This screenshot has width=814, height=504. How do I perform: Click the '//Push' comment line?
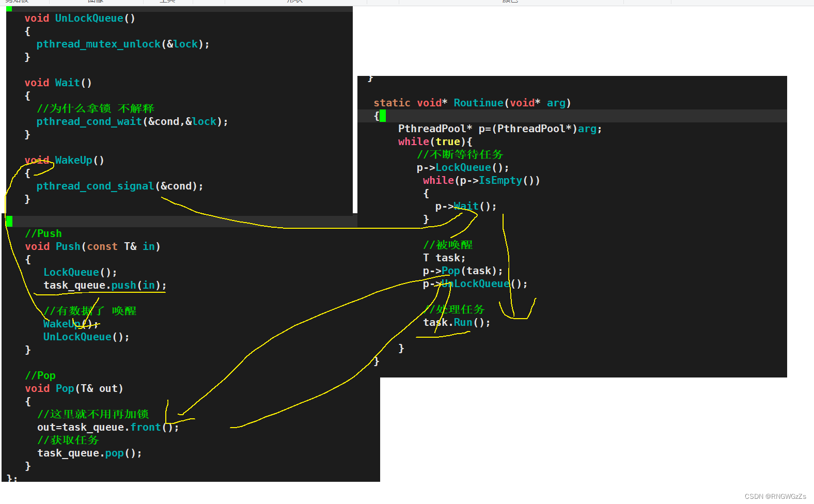click(x=43, y=233)
